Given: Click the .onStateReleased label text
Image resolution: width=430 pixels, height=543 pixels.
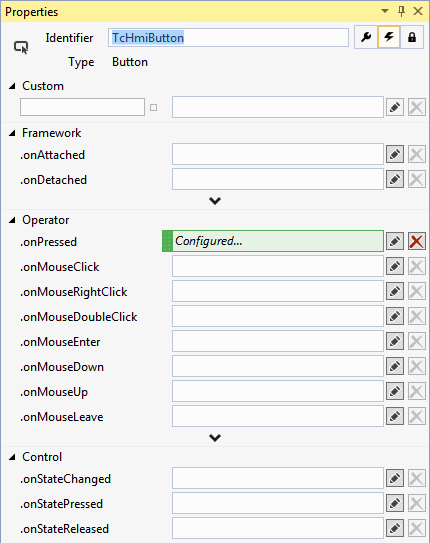Looking at the screenshot, I should [64, 529].
